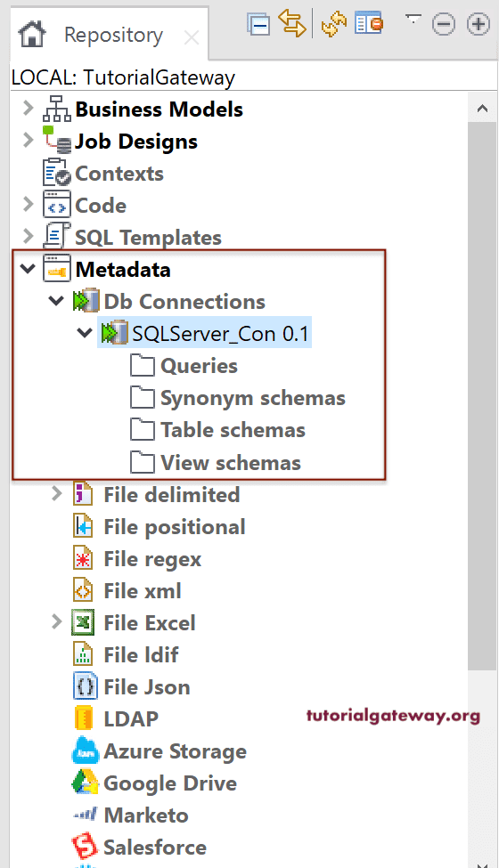This screenshot has height=868, width=499.
Task: Click the Repository home icon
Action: click(32, 35)
